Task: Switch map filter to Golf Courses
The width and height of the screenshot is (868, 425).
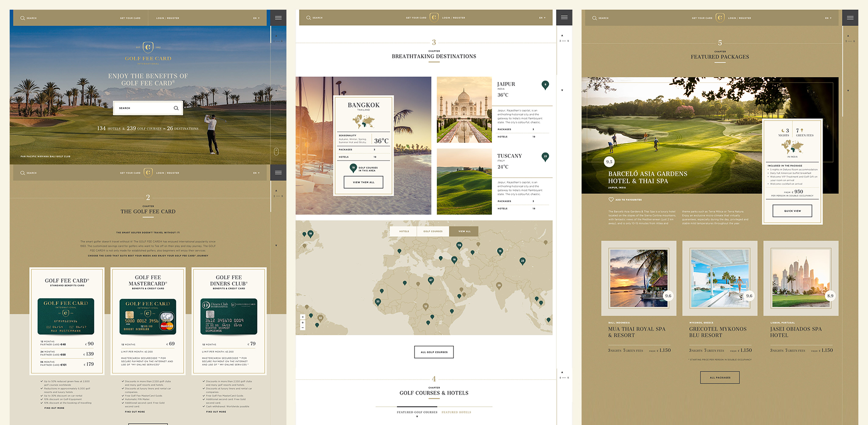Action: (x=433, y=231)
